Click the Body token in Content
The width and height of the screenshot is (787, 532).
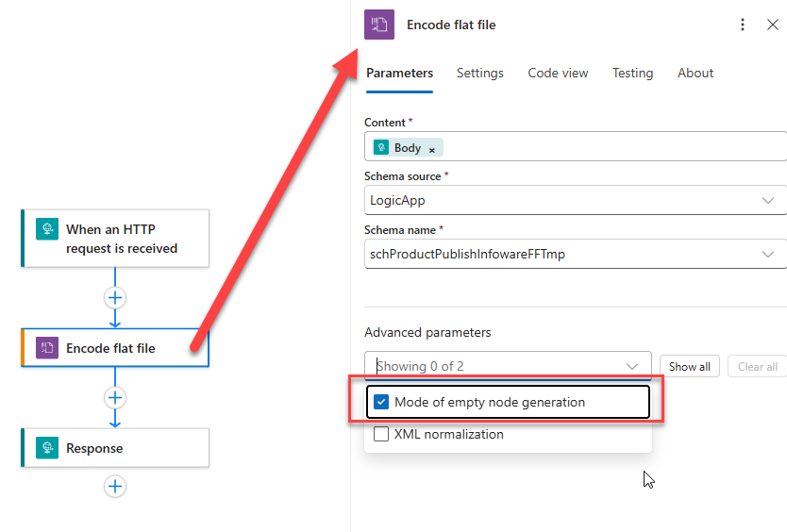tap(407, 147)
